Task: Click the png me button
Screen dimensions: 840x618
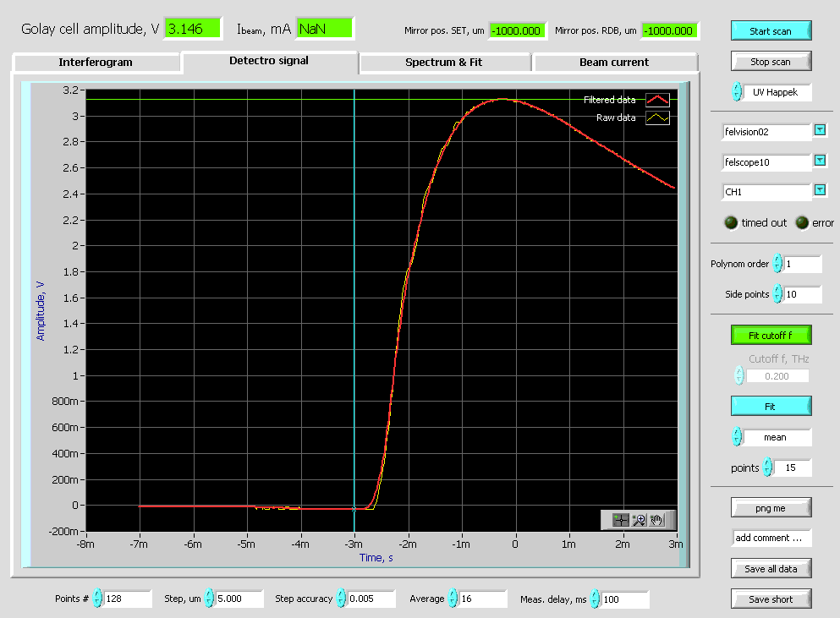Action: [771, 508]
